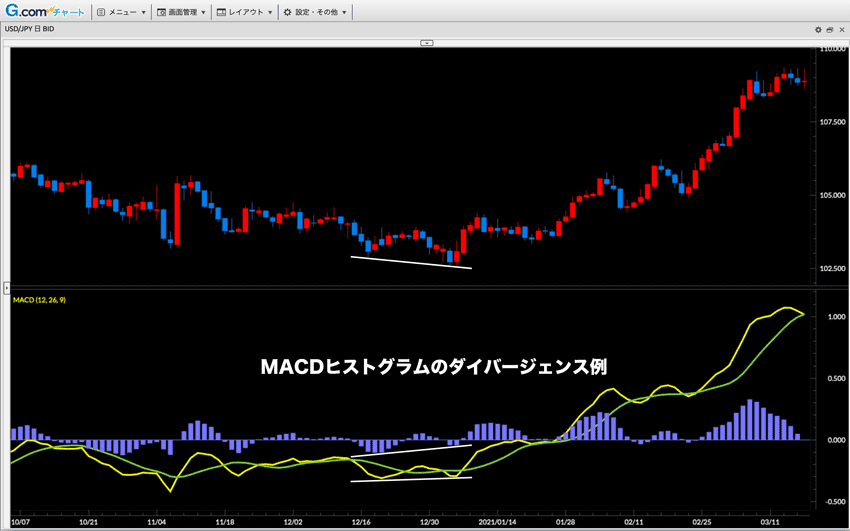Open the メニュー dropdown menu
850x531 pixels.
[127, 13]
